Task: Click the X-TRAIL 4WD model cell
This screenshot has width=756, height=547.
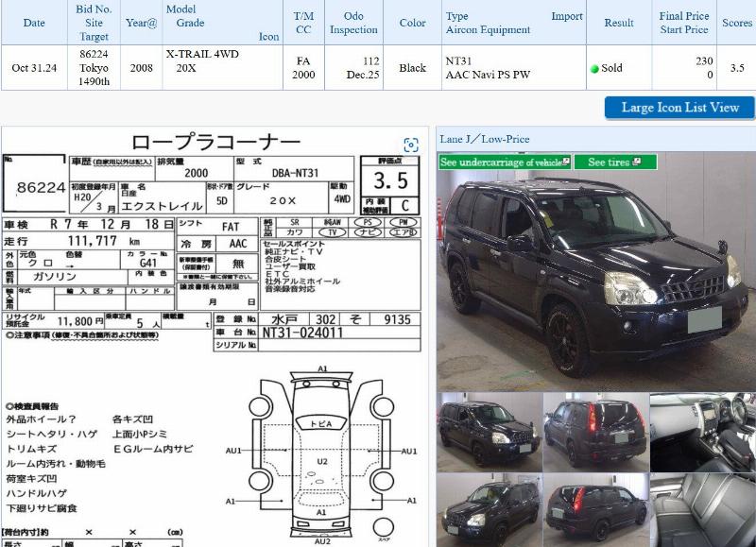Action: (x=202, y=55)
